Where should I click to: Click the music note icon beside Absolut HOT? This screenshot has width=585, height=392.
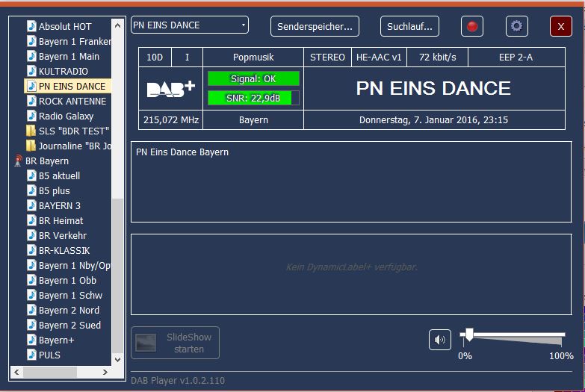[31, 27]
